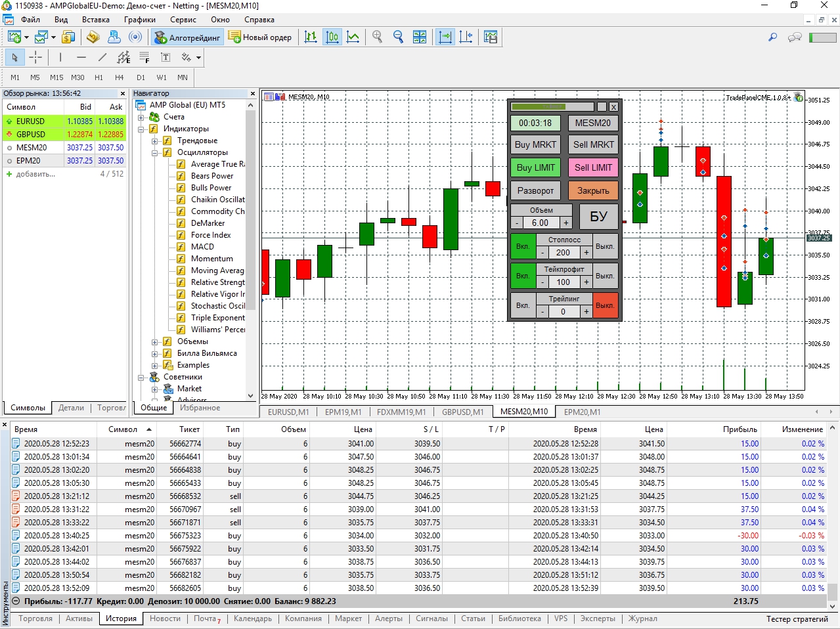Toggle the Алготрейдинг button

(x=187, y=37)
